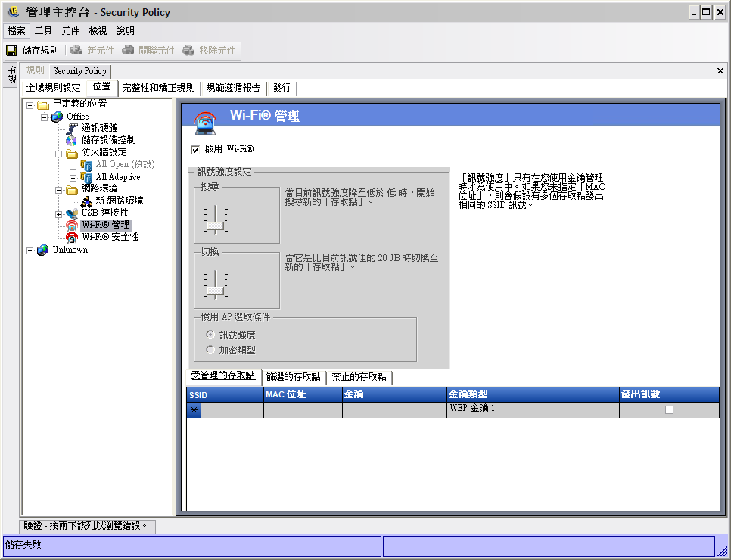This screenshot has height=560, width=731.
Task: Switch to the 全域規則設定 tab
Action: pyautogui.click(x=53, y=88)
